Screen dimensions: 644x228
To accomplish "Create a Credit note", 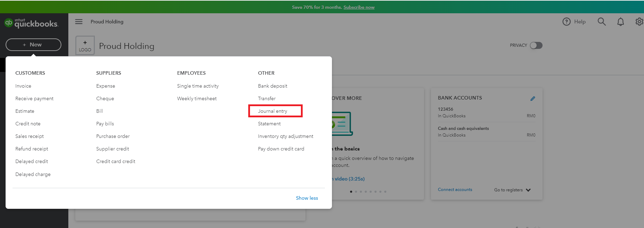I will 28,124.
